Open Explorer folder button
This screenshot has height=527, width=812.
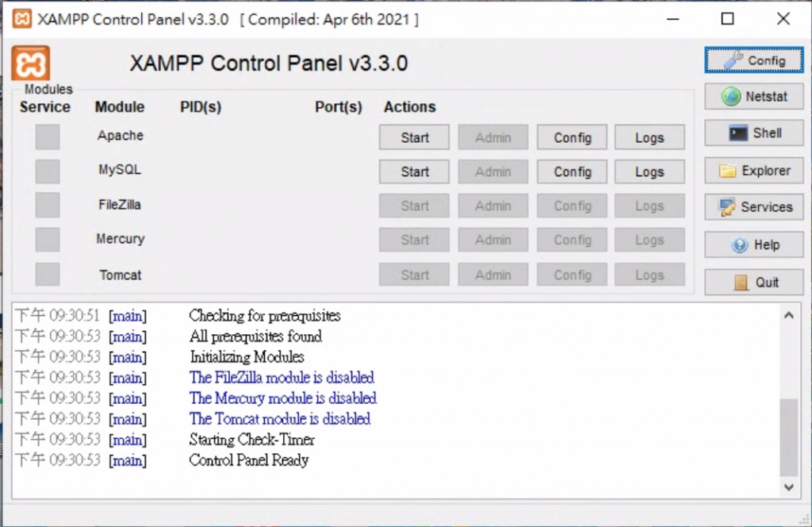(x=754, y=171)
